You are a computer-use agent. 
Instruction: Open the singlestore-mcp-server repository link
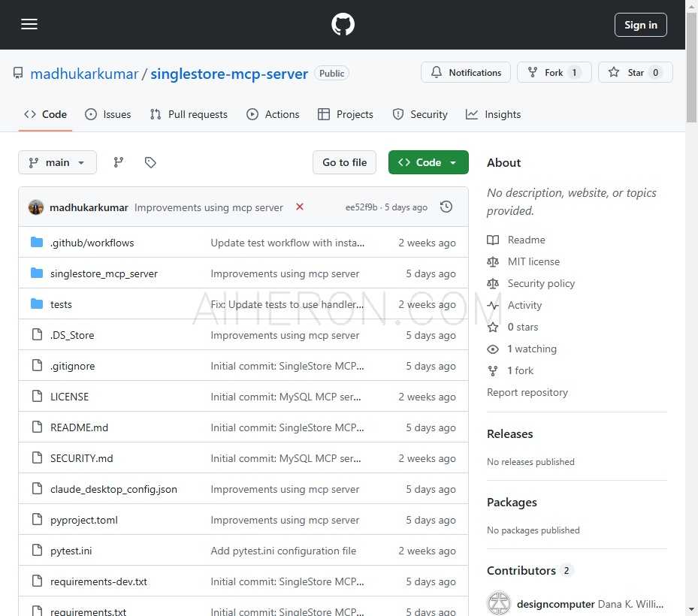(x=229, y=74)
